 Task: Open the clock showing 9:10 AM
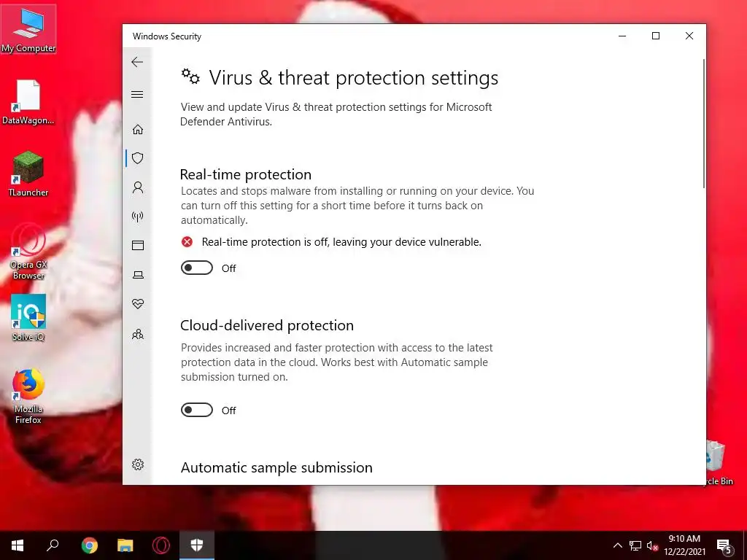(684, 545)
